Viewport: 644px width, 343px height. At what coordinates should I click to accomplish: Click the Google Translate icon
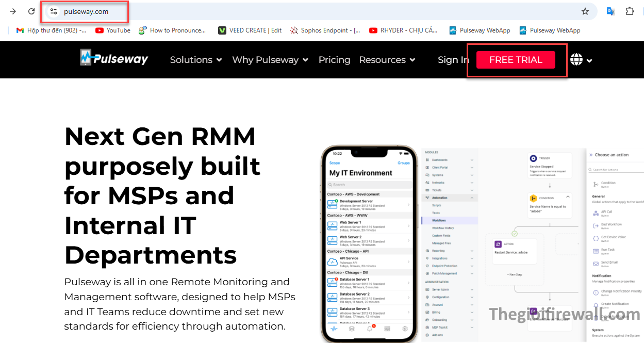[610, 11]
